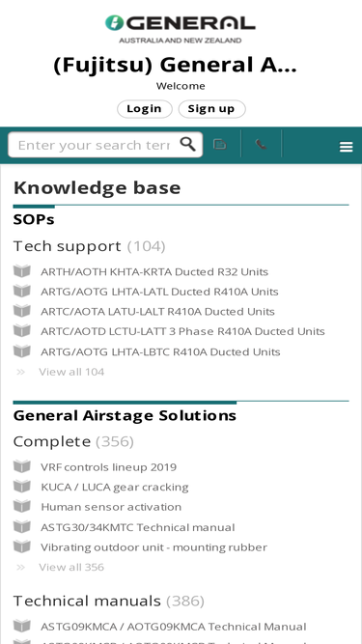
Task: Open ASTG30/34KMTC Technical manual article
Action: (x=138, y=527)
